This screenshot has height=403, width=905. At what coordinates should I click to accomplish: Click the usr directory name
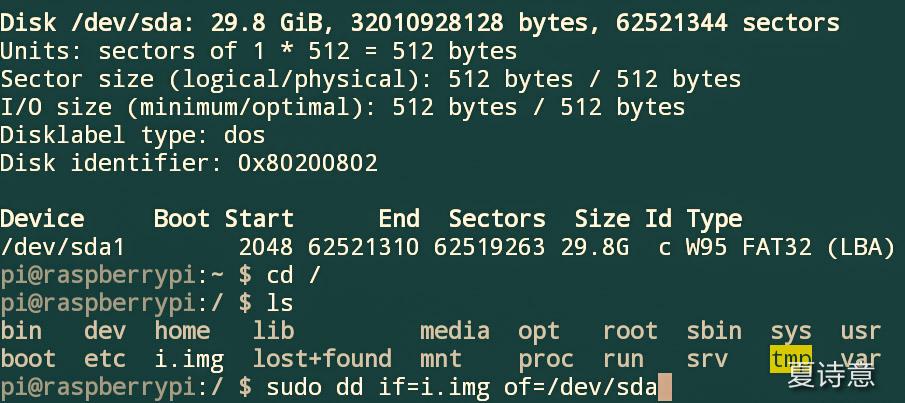coord(861,331)
